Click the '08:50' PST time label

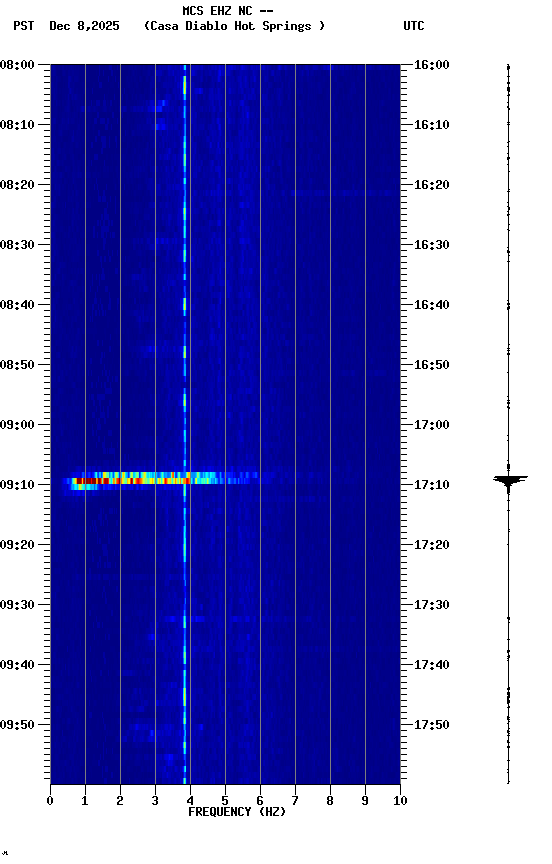point(17,365)
